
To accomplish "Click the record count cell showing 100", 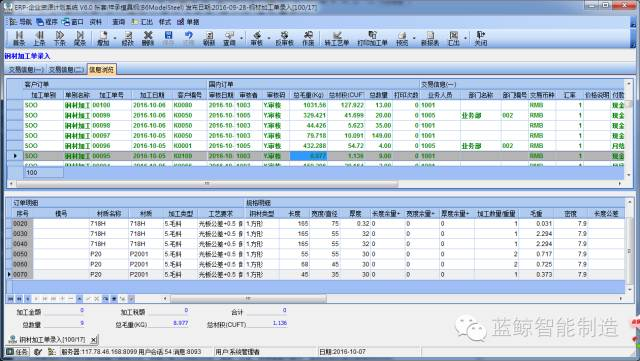I will coord(43,173).
